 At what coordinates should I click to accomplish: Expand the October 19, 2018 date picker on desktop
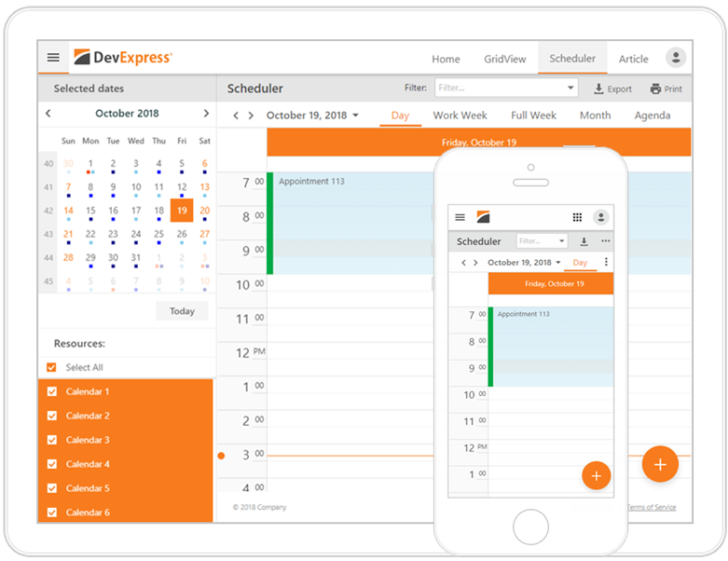(x=312, y=116)
